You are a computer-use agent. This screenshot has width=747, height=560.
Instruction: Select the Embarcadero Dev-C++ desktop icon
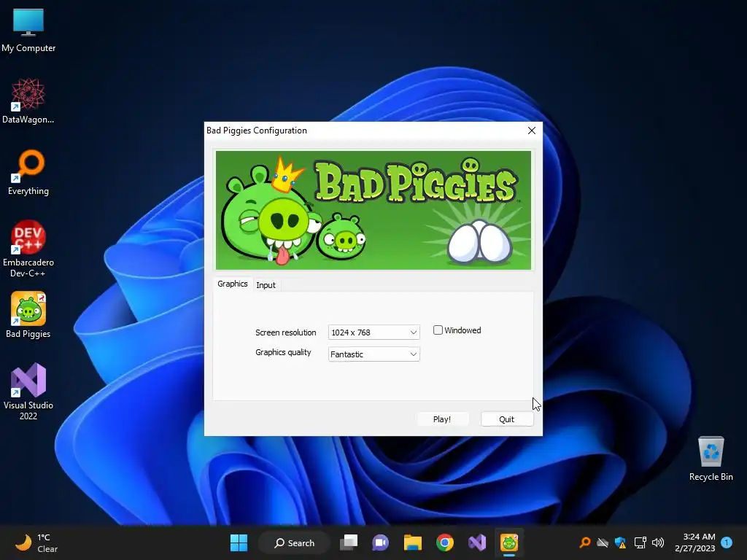coord(28,249)
